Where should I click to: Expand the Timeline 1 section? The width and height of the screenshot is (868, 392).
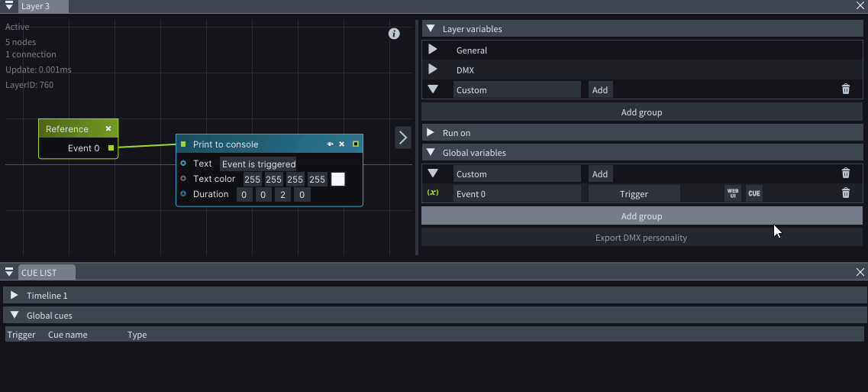pyautogui.click(x=15, y=295)
